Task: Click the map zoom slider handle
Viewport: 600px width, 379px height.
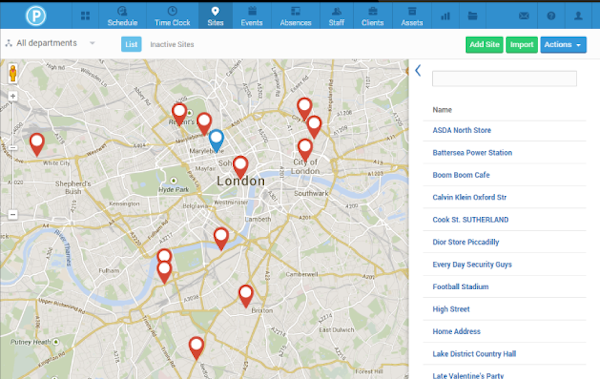Action: click(x=13, y=148)
